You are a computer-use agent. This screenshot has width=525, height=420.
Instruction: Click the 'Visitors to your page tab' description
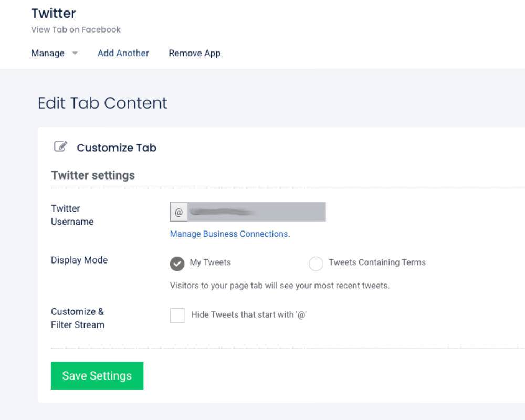click(280, 286)
